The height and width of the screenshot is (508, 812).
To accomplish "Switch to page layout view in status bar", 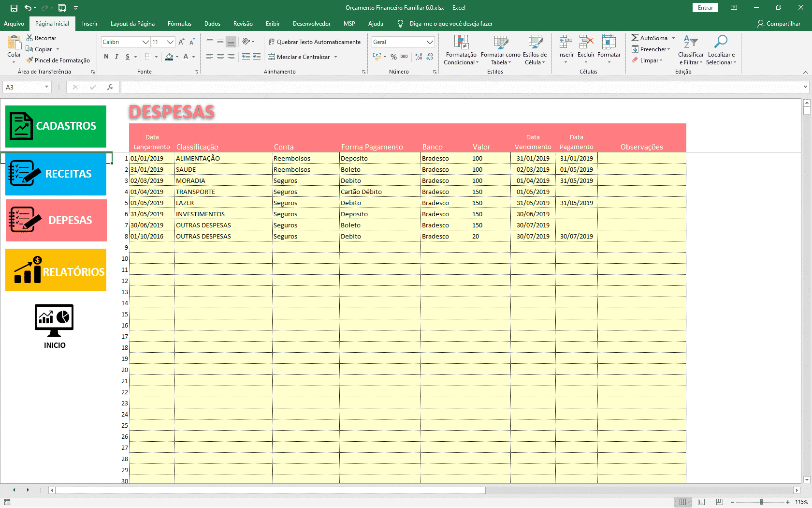I will (x=701, y=502).
